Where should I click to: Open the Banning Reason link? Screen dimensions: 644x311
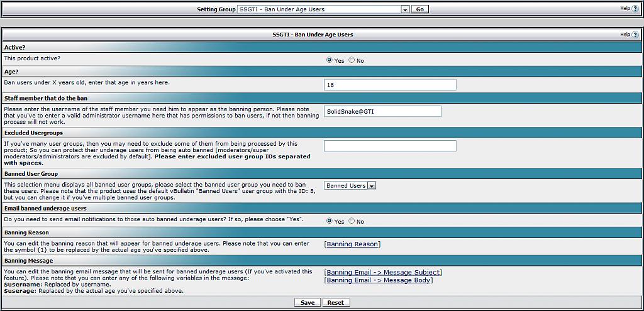tap(352, 244)
